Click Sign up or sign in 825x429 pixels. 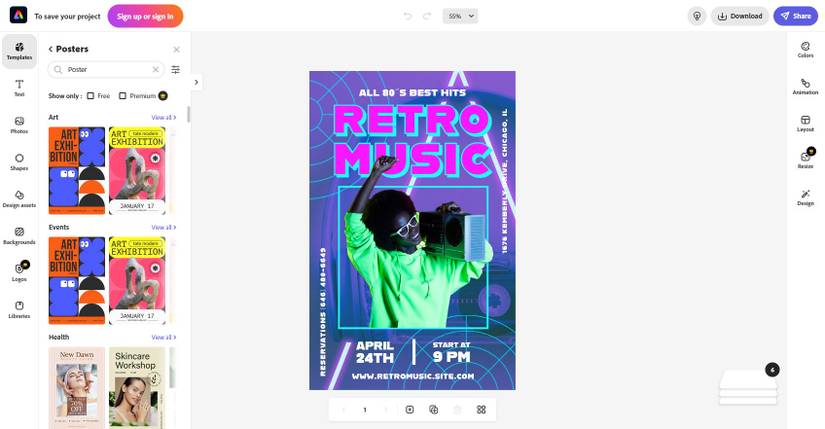pyautogui.click(x=145, y=16)
